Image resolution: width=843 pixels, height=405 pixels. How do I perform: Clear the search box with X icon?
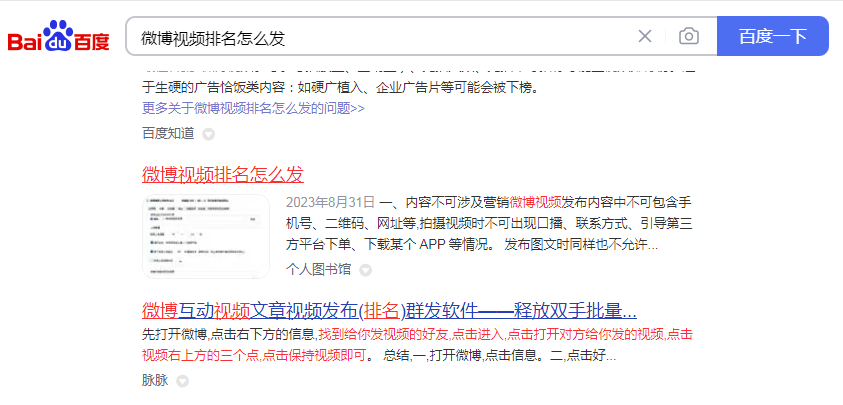point(645,36)
